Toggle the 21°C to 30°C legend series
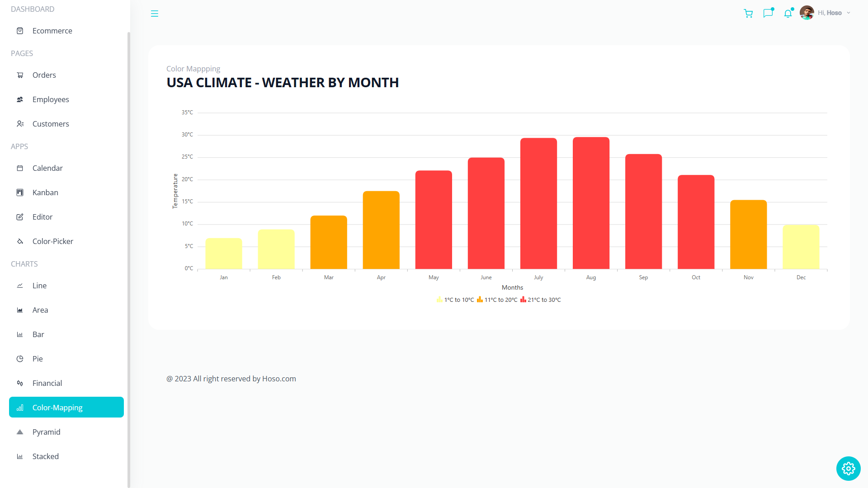 tap(540, 300)
